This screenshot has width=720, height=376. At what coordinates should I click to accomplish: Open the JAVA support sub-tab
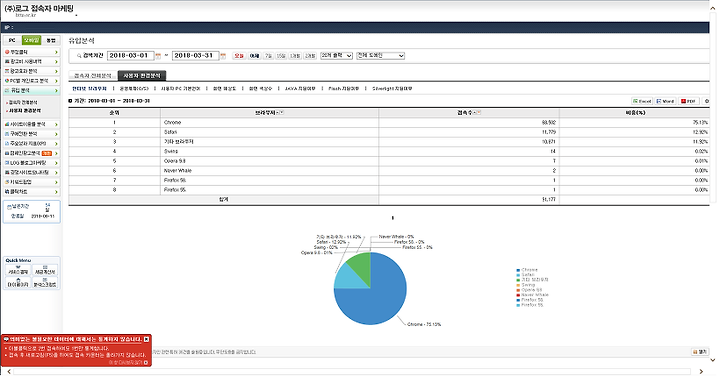coord(300,89)
